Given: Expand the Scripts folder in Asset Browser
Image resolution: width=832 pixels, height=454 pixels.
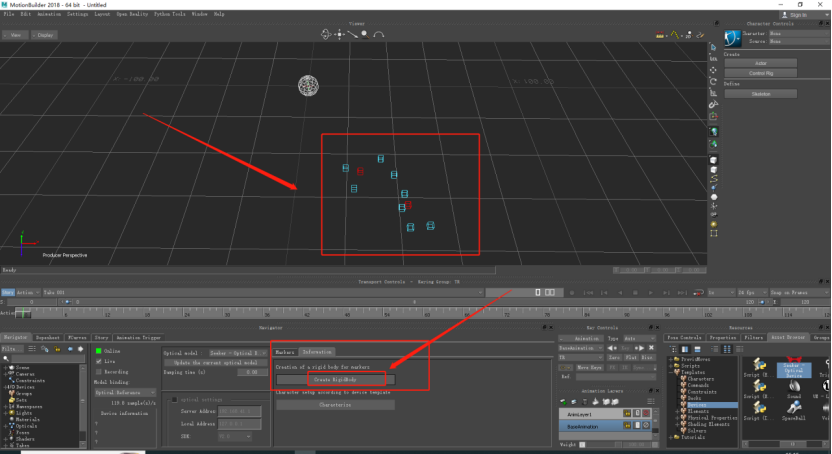Looking at the screenshot, I should (x=671, y=366).
